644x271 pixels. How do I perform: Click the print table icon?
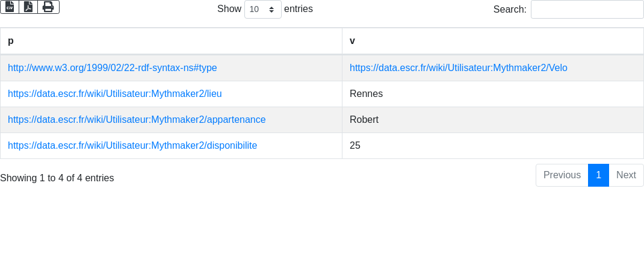48,7
